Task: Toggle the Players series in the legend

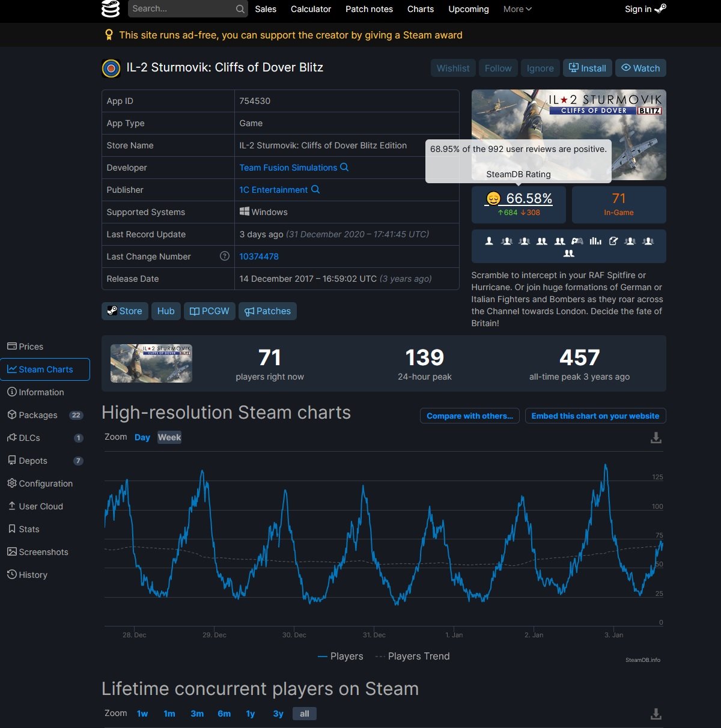Action: [341, 656]
